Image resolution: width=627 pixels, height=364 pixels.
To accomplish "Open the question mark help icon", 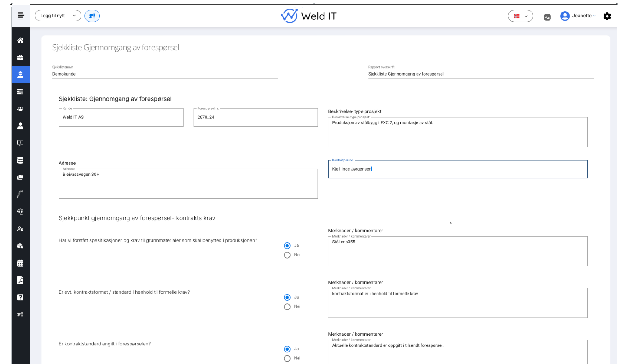I will point(20,297).
